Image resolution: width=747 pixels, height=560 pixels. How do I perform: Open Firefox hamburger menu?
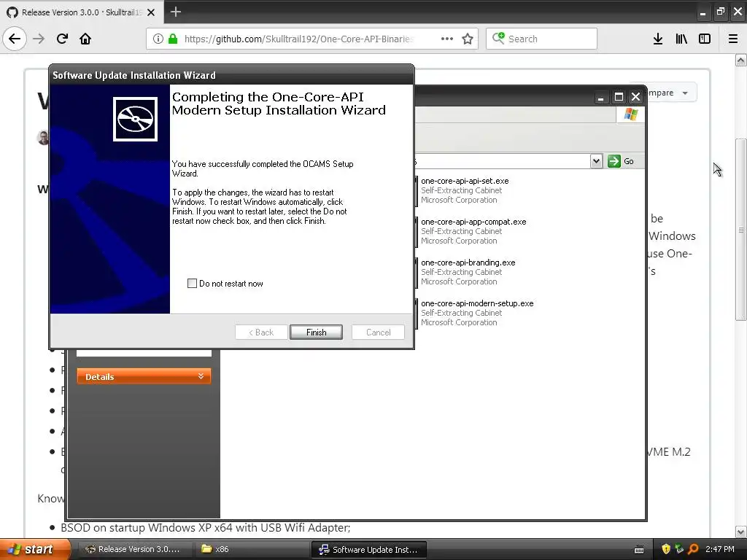point(733,39)
